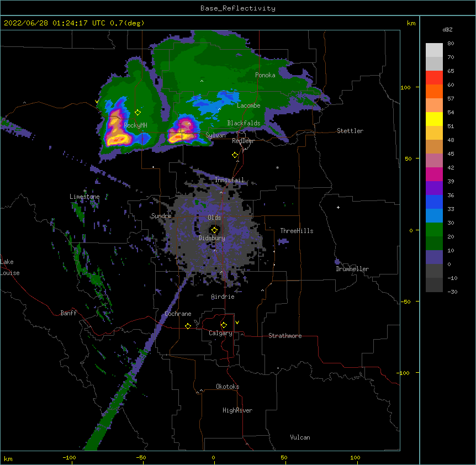Click the 80 value atop the dBZ legend
This screenshot has height=465, width=476.
coord(451,44)
